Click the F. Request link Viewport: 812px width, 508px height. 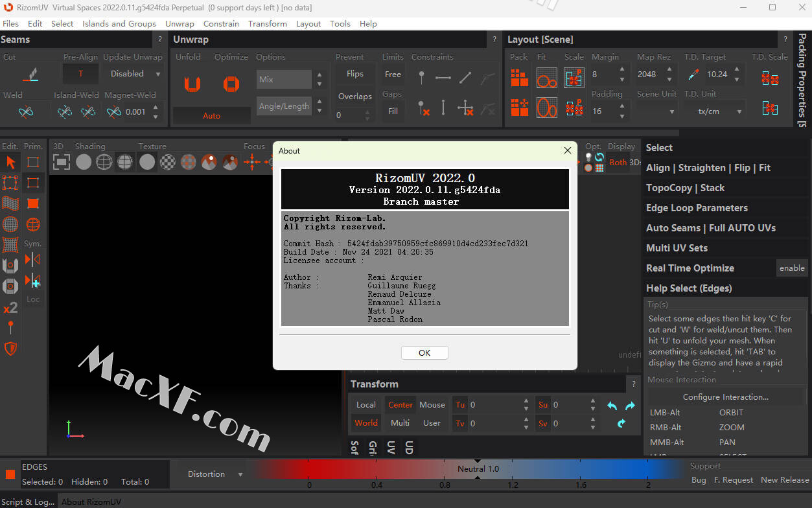(x=734, y=480)
